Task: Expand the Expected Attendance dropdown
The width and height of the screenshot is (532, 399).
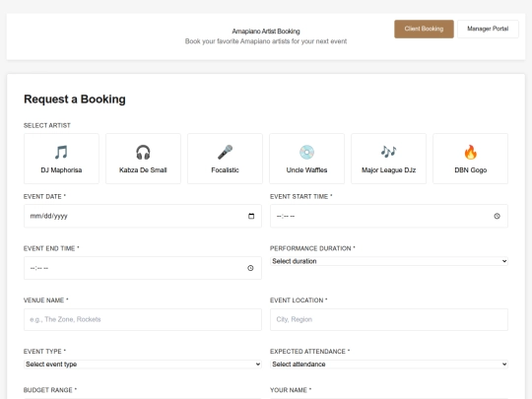Action: tap(389, 365)
